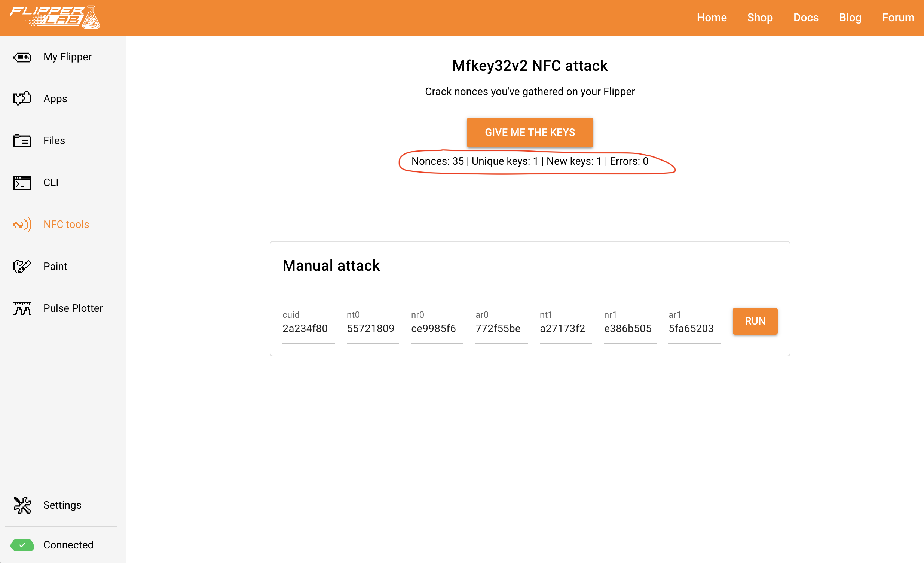The height and width of the screenshot is (563, 924).
Task: Follow the Shop link in header
Action: click(x=760, y=18)
